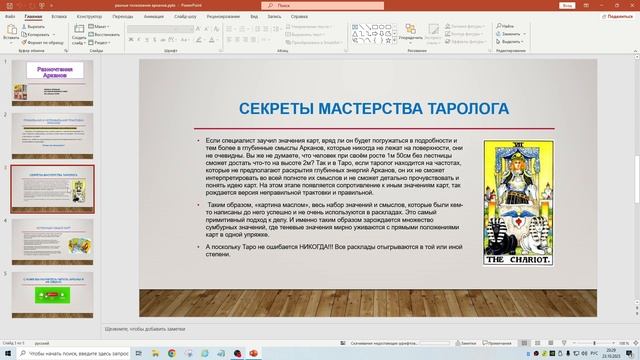Screen dimensions: 640x360
Task: Select the triangle shape in the shapes gallery
Action: [x=355, y=34]
